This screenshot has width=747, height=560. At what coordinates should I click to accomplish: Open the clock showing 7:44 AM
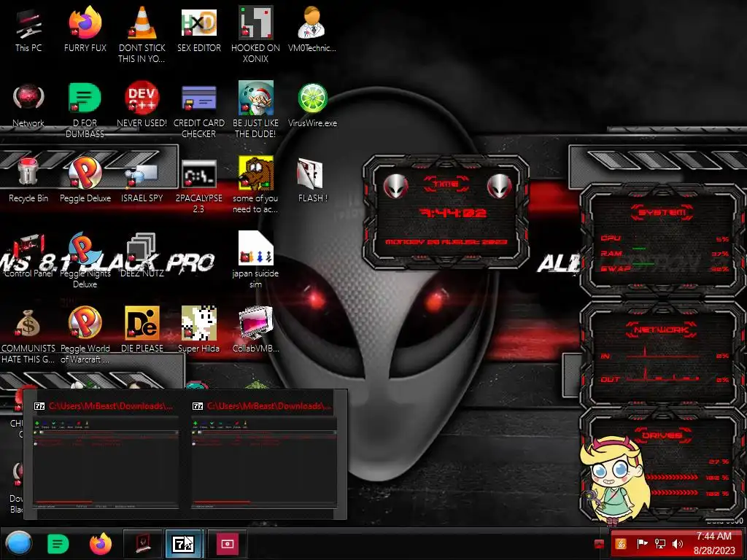tap(714, 543)
